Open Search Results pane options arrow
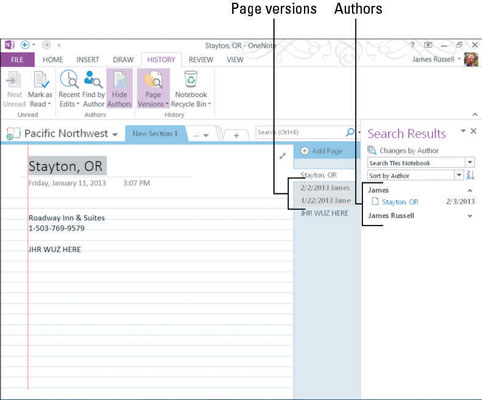 (463, 131)
